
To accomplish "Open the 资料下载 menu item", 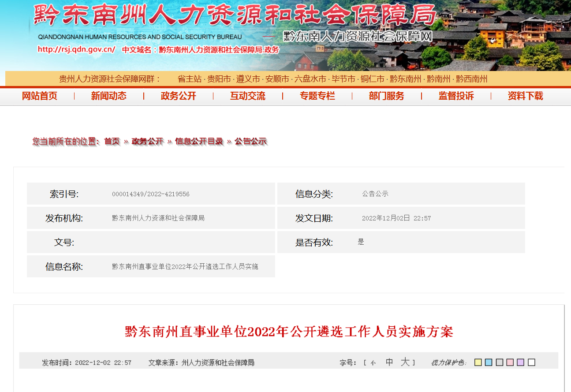I will pyautogui.click(x=526, y=96).
